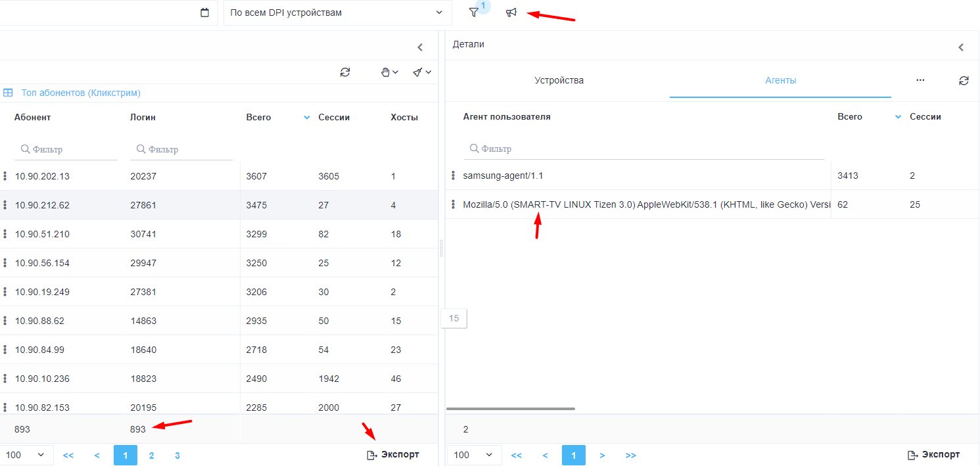Switch to the Устройства tab
The height and width of the screenshot is (468, 980).
pos(559,80)
